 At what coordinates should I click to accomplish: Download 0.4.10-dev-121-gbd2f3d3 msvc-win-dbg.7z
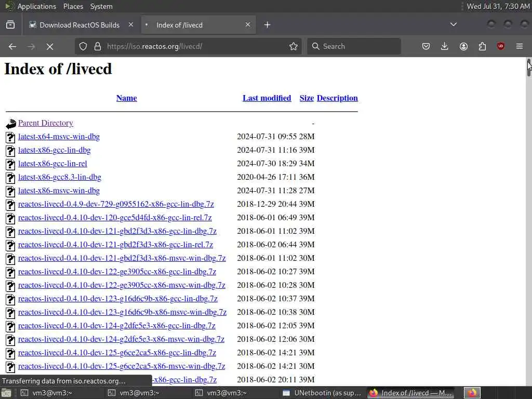[122, 259]
